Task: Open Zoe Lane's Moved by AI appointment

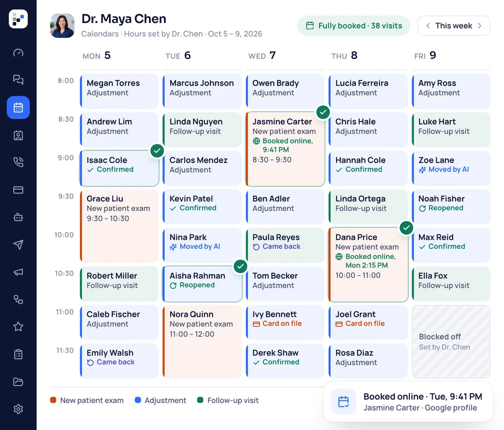Action: tap(451, 168)
